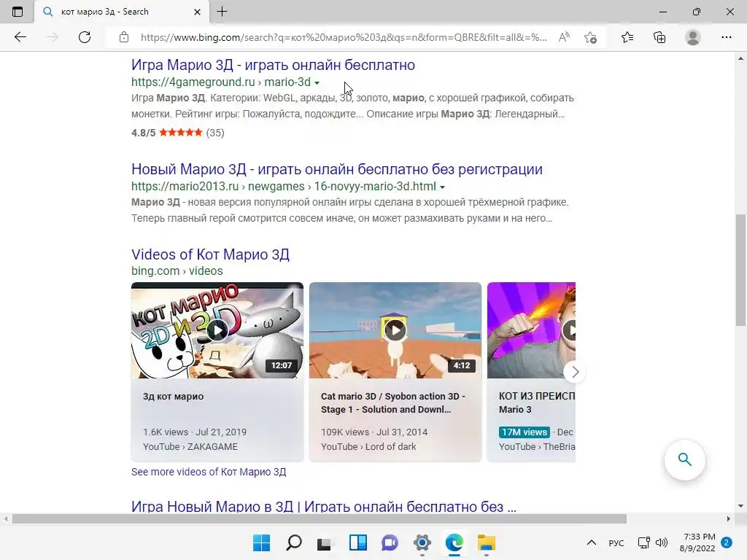Click the '17M views' badge
Screen dimensions: 747x560
click(524, 432)
